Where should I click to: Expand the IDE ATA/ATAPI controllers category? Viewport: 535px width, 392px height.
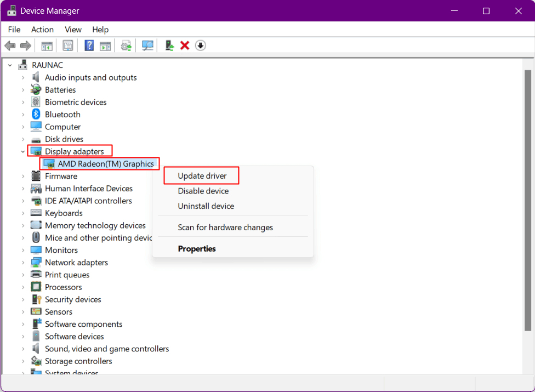23,201
